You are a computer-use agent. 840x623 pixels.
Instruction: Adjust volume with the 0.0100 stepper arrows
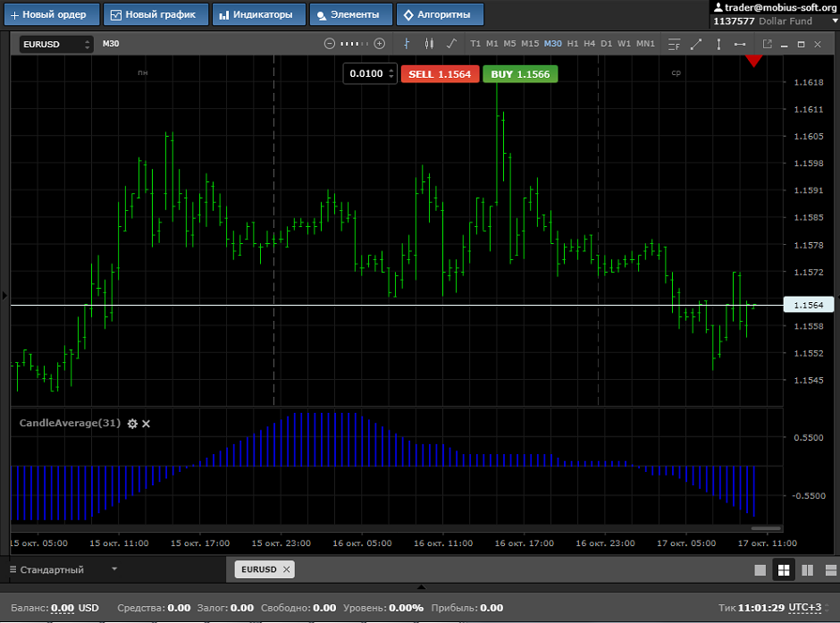click(x=391, y=74)
